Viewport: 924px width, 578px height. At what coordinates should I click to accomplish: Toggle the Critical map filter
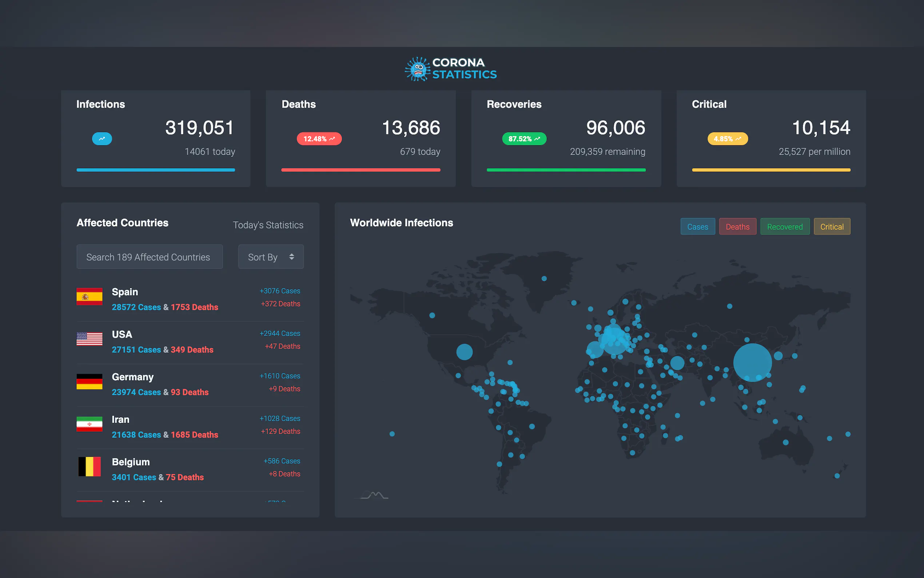click(x=832, y=227)
